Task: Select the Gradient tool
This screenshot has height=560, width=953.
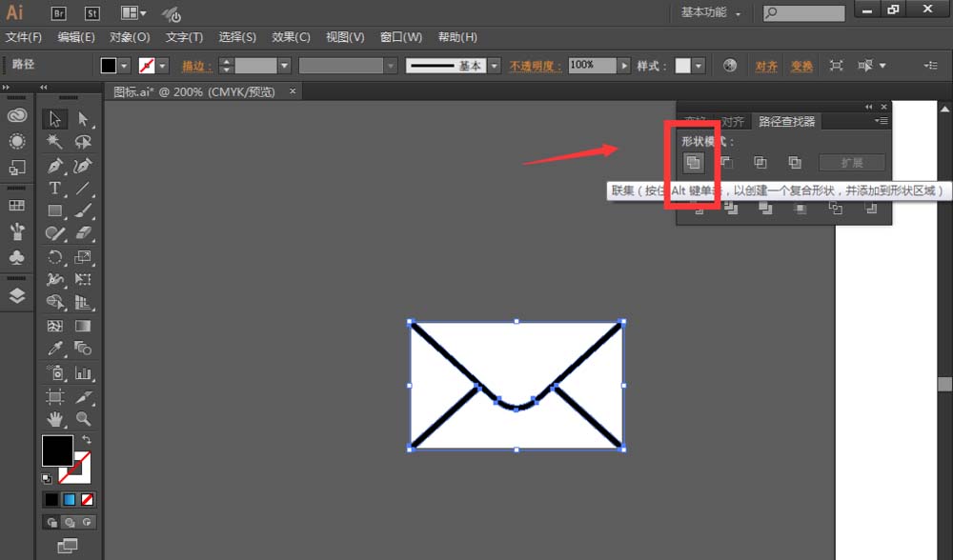Action: click(x=83, y=326)
